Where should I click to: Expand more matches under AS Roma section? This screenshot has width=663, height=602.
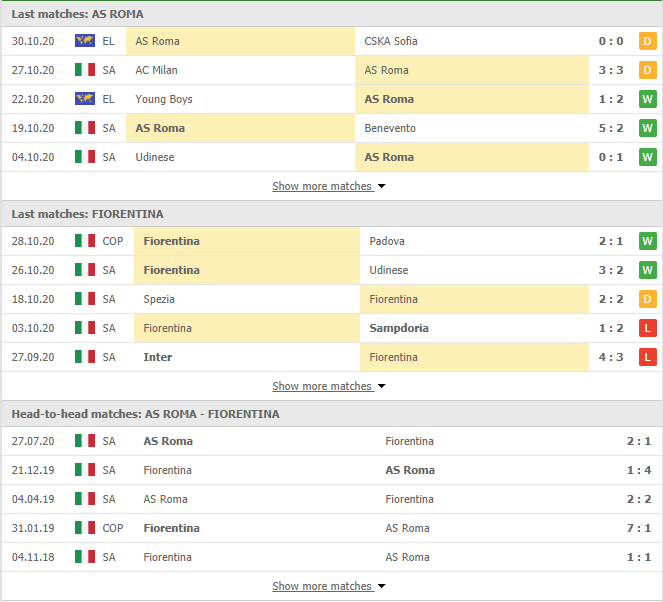329,186
